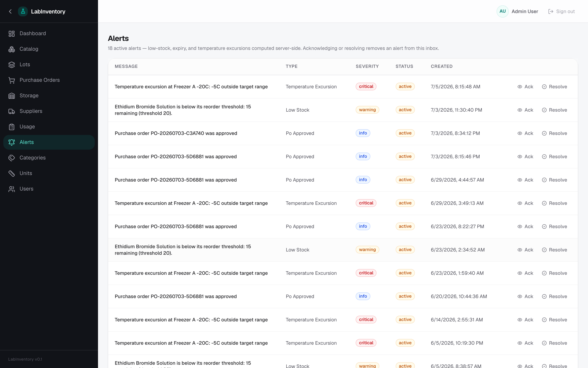Open Purchase Orders cart icon

pos(12,80)
